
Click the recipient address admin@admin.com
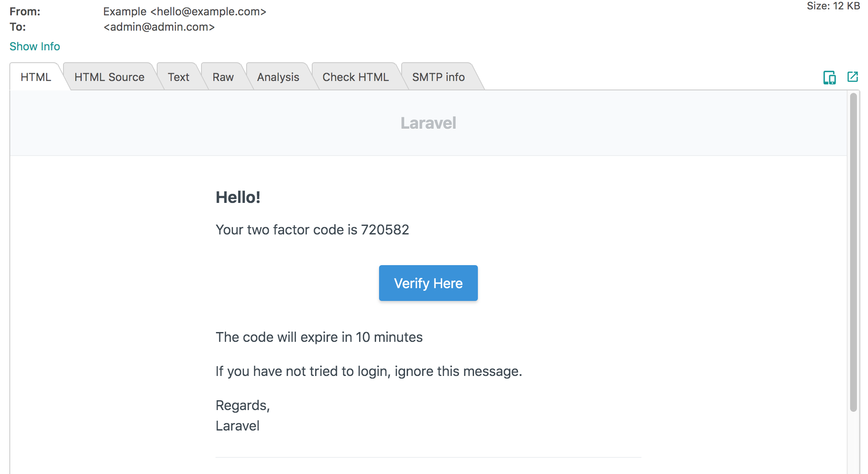click(158, 27)
